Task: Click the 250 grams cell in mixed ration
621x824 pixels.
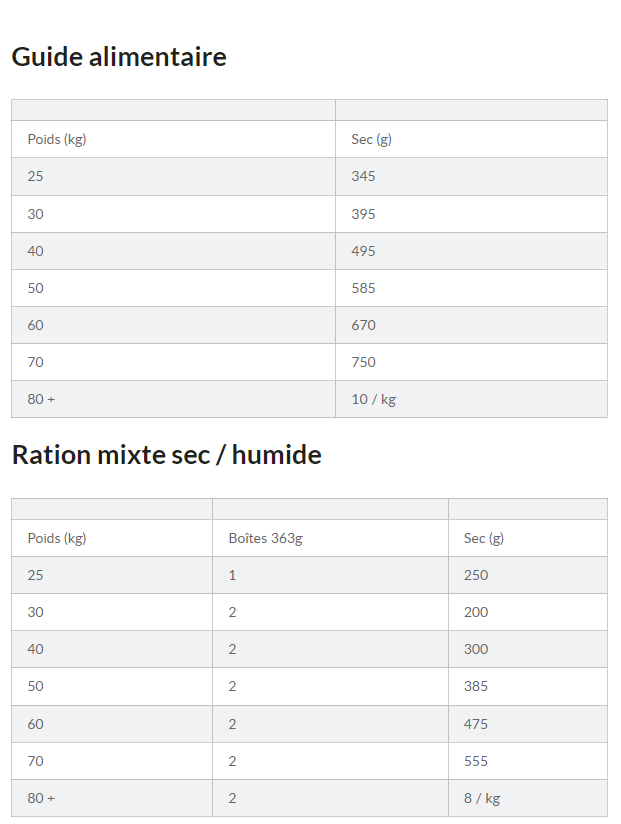Action: pyautogui.click(x=476, y=575)
